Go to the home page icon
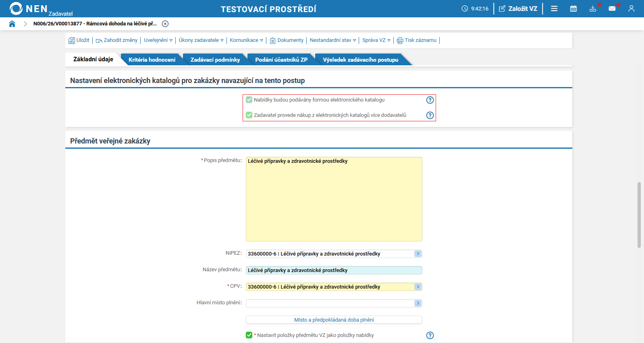Image resolution: width=644 pixels, height=343 pixels. tap(12, 24)
